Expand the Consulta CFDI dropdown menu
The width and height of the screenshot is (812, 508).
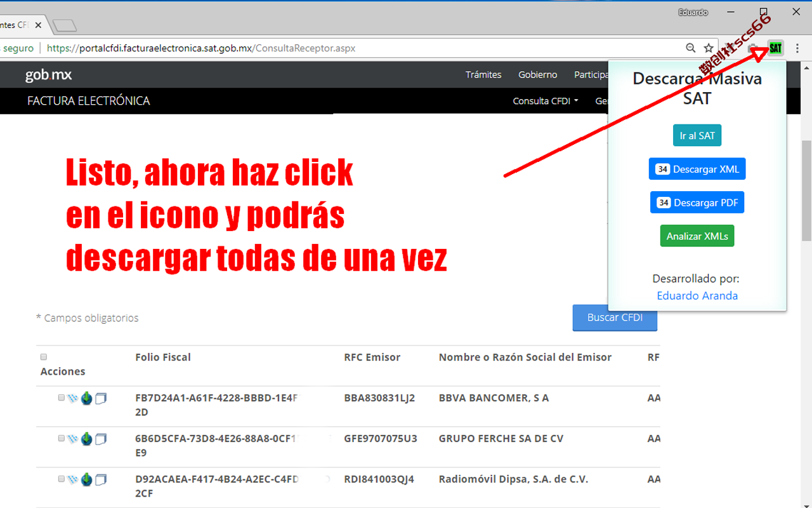click(546, 101)
